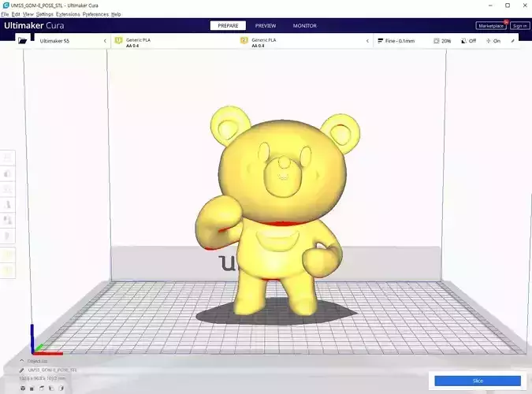Open the Settings menu
Viewport: 532px width, 394px height.
45,14
